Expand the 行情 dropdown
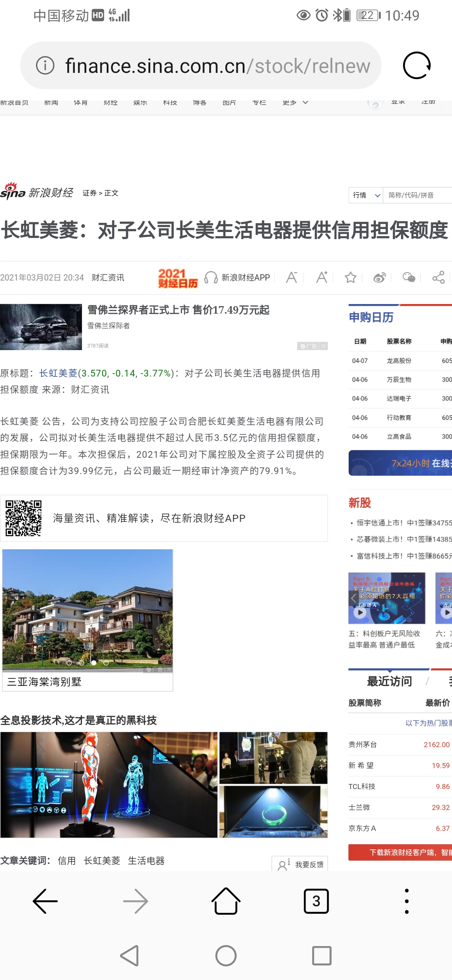This screenshot has height=980, width=452. [366, 195]
